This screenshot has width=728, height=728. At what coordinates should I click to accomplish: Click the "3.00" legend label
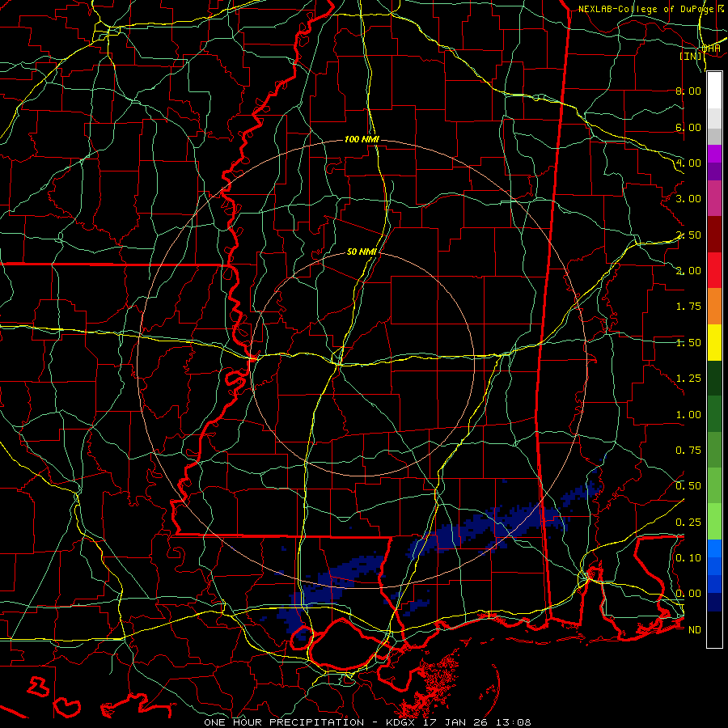(x=688, y=199)
